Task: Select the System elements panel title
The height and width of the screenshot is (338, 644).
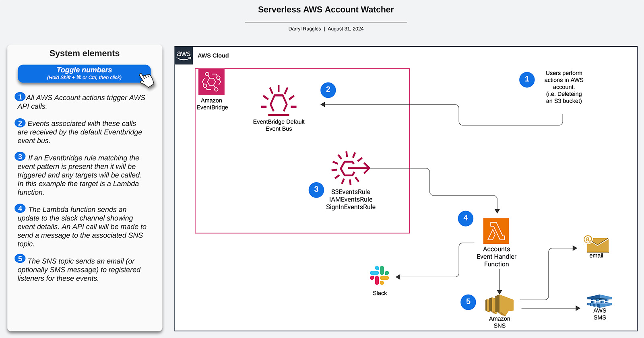Action: pyautogui.click(x=84, y=53)
